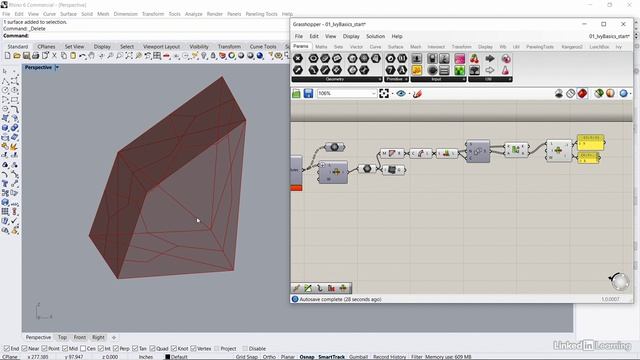
Task: Click the text 'A' primitive parameter icon
Action: pyautogui.click(x=402, y=70)
